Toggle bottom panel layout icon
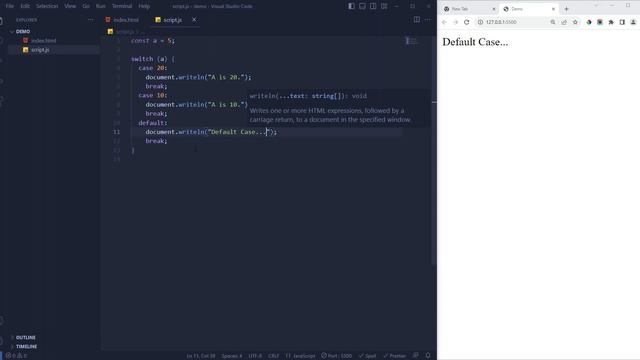Screen dimensions: 640x360 362,6
